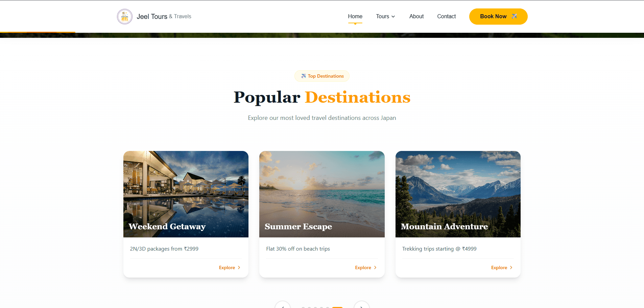Click the plane icon beside Top Destinations
The height and width of the screenshot is (308, 644).
[x=303, y=76]
